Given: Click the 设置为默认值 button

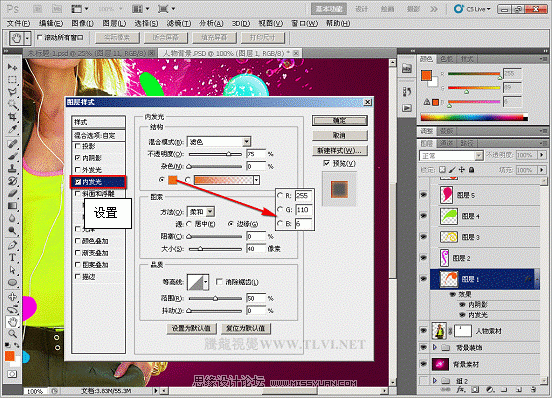Looking at the screenshot, I should pos(191,328).
